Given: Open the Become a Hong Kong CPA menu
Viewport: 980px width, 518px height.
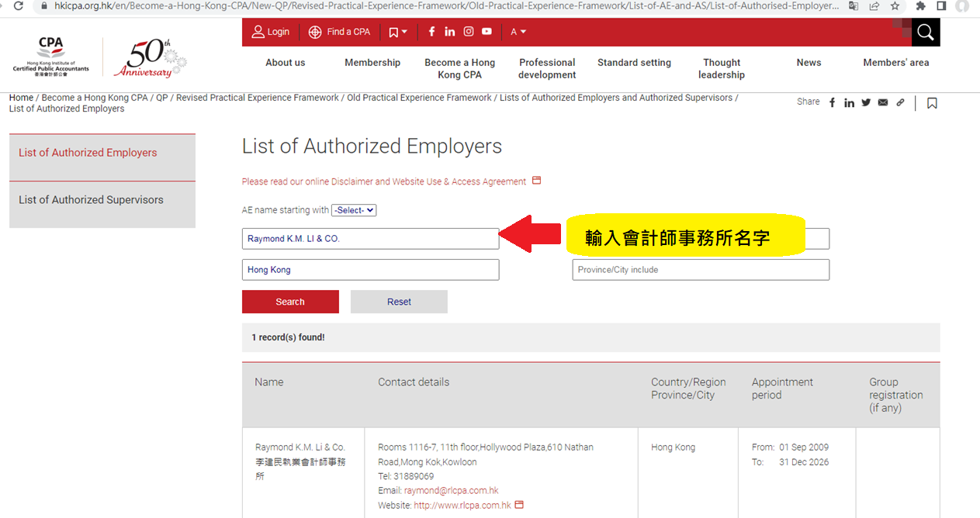Looking at the screenshot, I should tap(459, 69).
